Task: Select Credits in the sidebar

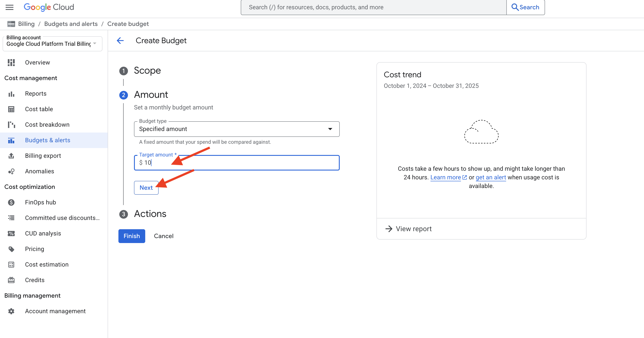Action: coord(35,280)
